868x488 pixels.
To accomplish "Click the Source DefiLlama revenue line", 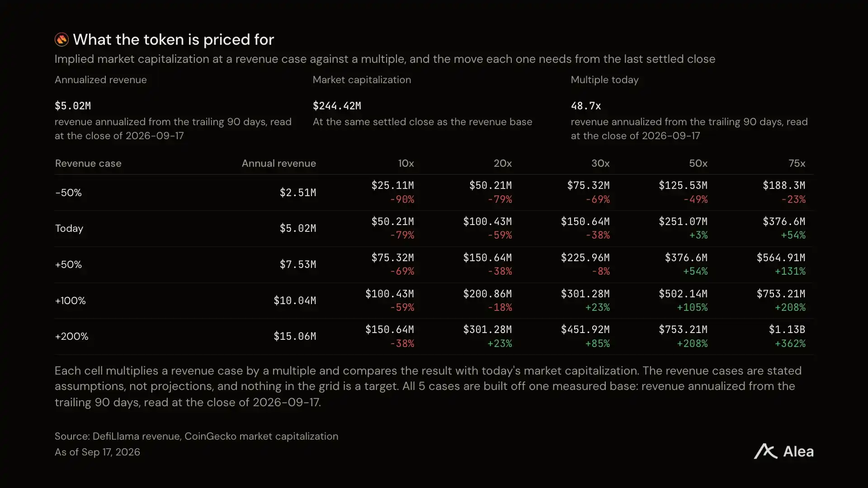I will click(196, 436).
